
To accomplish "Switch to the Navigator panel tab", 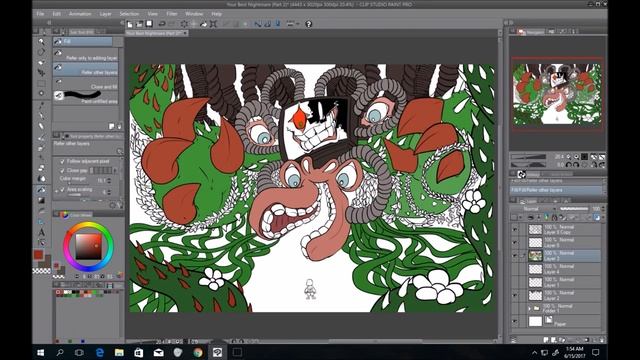I will [531, 31].
